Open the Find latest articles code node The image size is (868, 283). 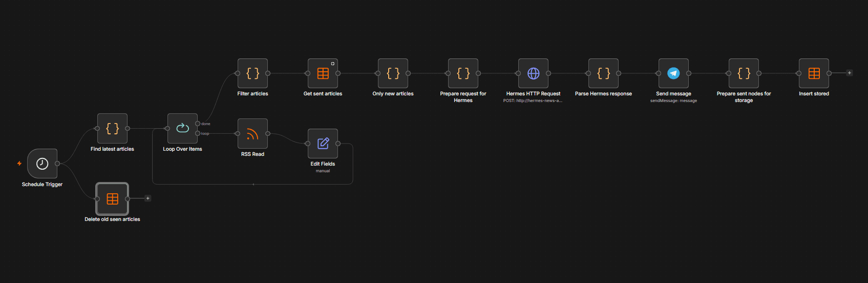pyautogui.click(x=112, y=128)
